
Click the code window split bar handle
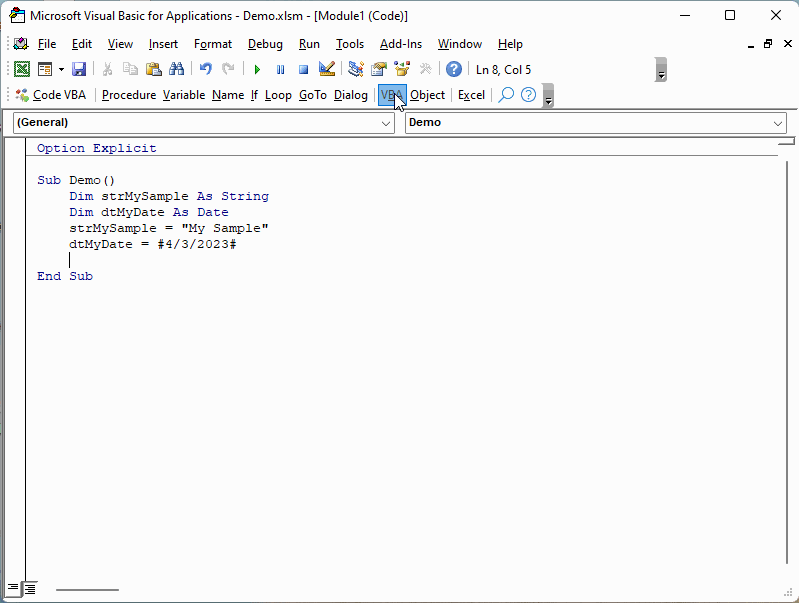787,141
